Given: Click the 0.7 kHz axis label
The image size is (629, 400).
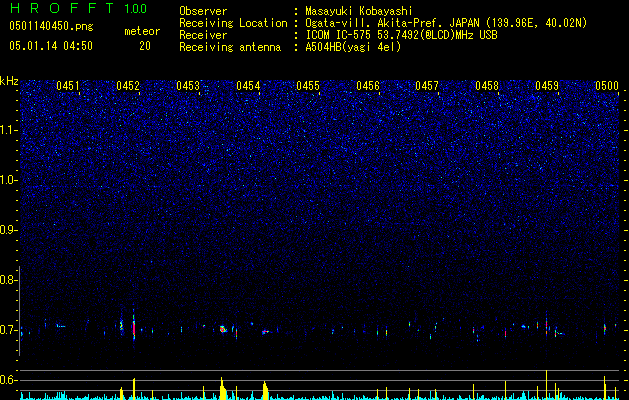Looking at the screenshot, I should [8, 330].
